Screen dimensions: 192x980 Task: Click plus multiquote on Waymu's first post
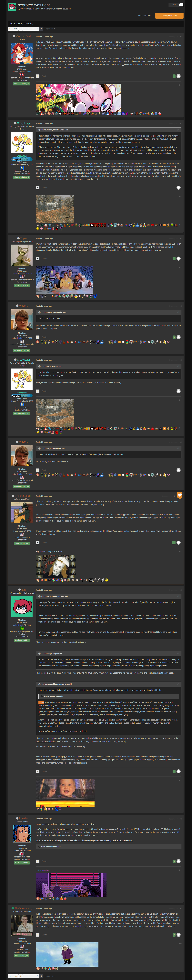[x=38, y=337]
